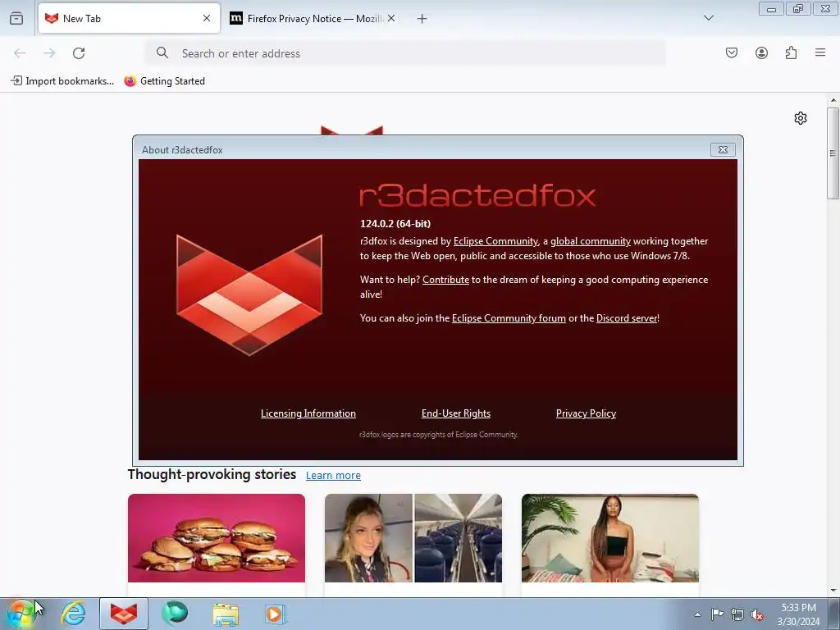Click Learn more beside Thought-provoking stories
Viewport: 840px width, 630px height.
coord(333,475)
